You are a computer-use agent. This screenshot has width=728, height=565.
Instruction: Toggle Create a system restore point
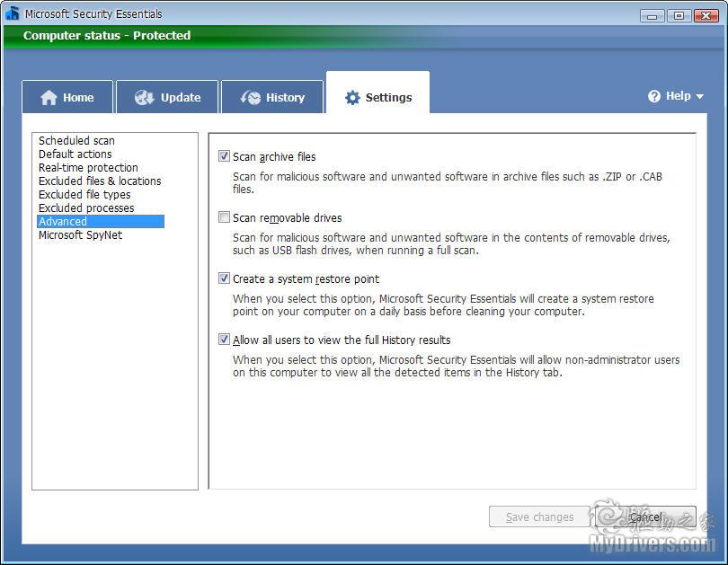tap(224, 278)
